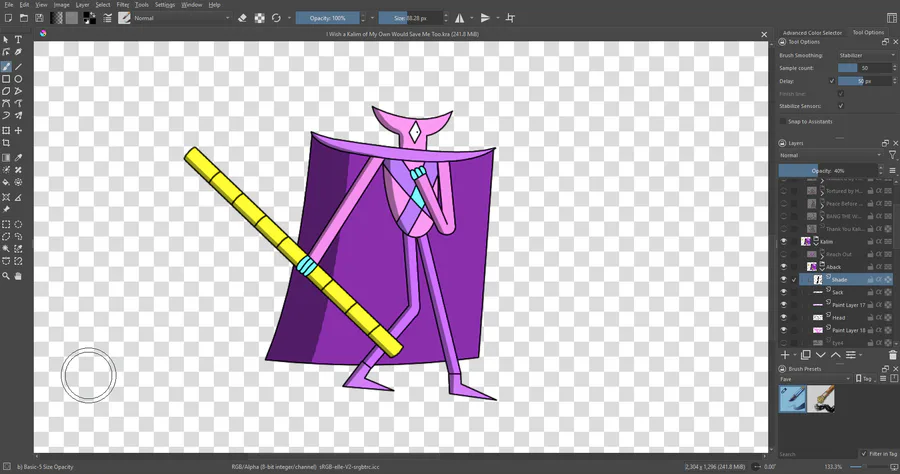
Task: Select the Gradient tool
Action: [6, 158]
